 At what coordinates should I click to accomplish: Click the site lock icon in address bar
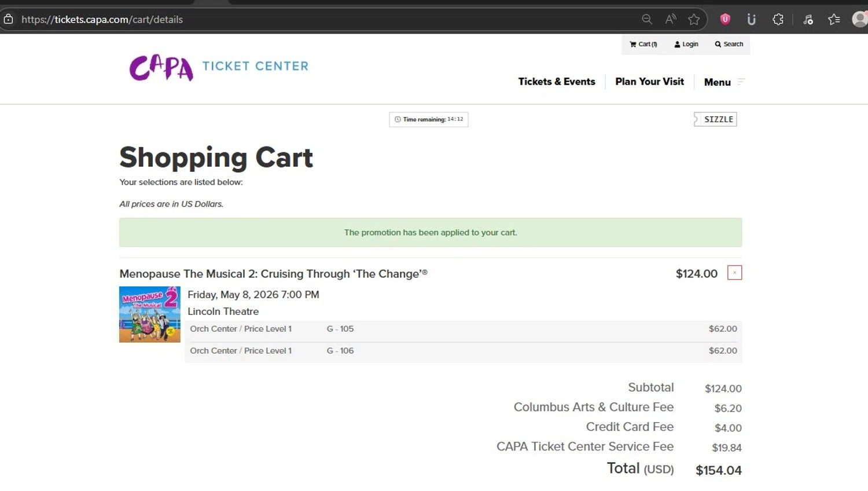point(8,19)
